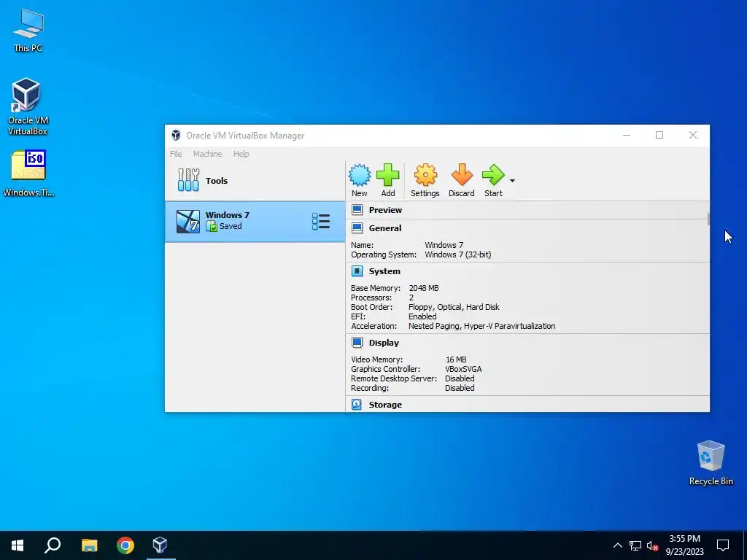Viewport: 747px width, 560px height.
Task: Click the details pane vertical scrollbar
Action: pyautogui.click(x=708, y=219)
